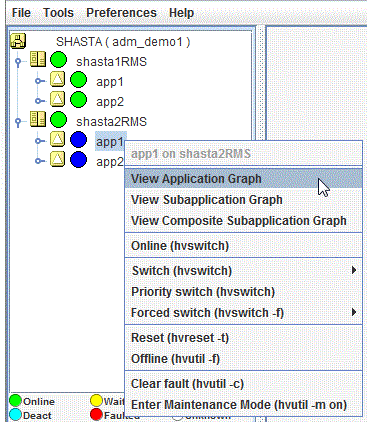386x422 pixels.
Task: Choose View Subapplication Graph
Action: point(243,200)
